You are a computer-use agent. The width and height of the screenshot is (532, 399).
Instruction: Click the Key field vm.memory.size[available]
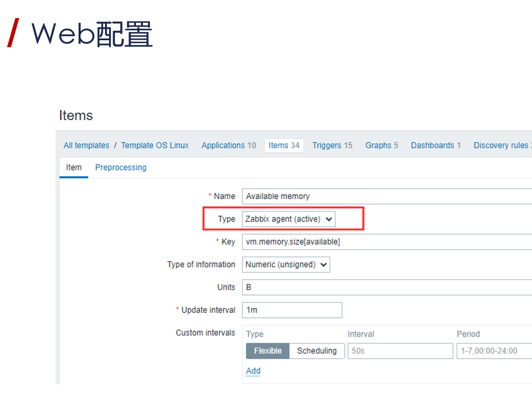coord(387,242)
